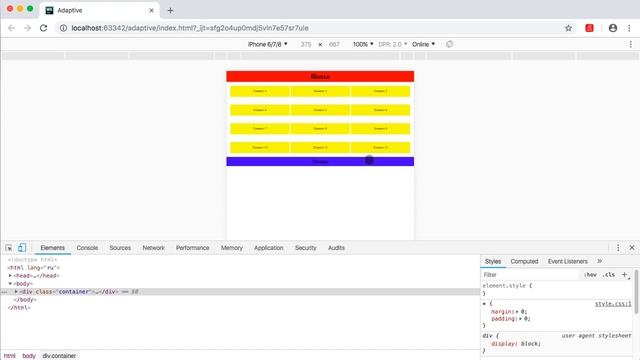Switch to the Console tab

(x=87, y=248)
